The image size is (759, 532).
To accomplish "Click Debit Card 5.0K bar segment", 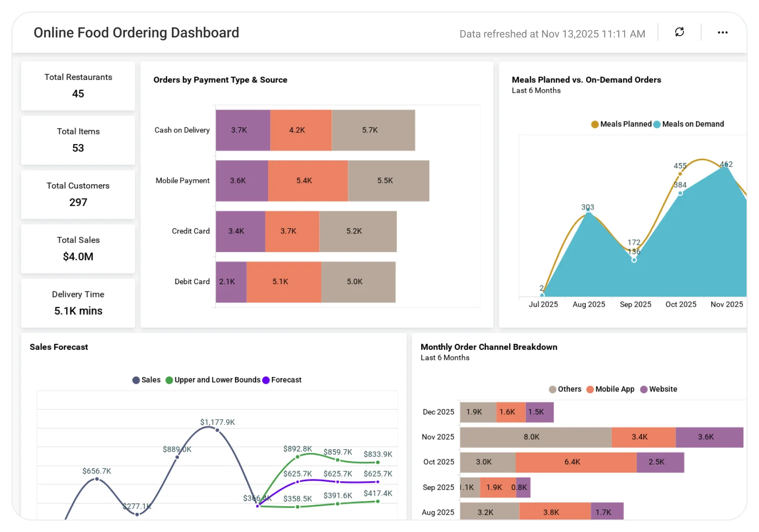I will click(358, 282).
